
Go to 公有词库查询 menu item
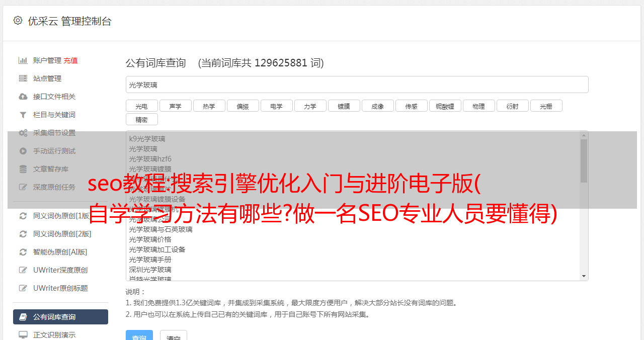tap(60, 317)
